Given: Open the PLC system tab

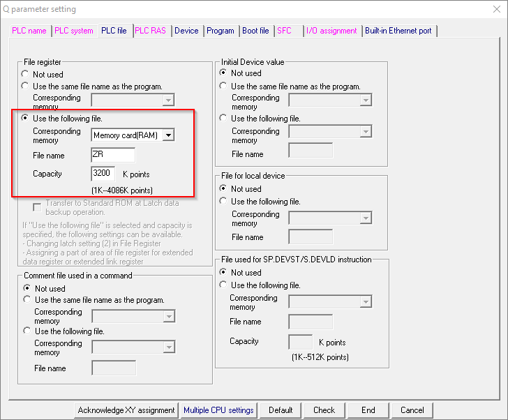Looking at the screenshot, I should (x=74, y=31).
